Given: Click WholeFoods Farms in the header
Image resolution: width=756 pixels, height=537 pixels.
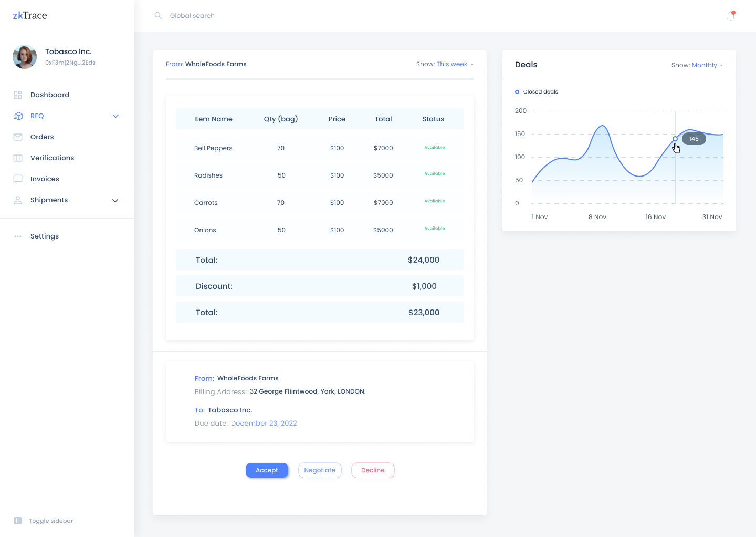Looking at the screenshot, I should 216,64.
